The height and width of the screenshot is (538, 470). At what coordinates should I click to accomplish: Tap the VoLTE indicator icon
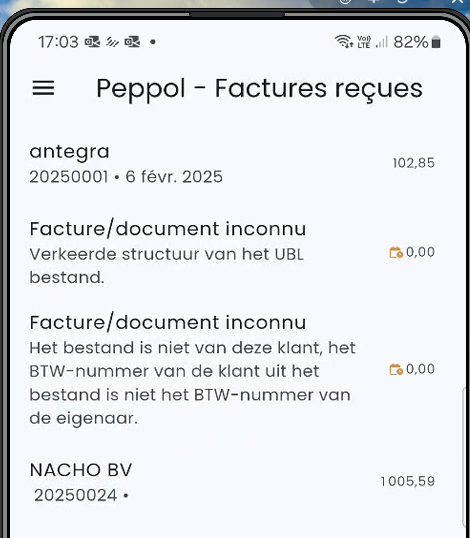[364, 42]
